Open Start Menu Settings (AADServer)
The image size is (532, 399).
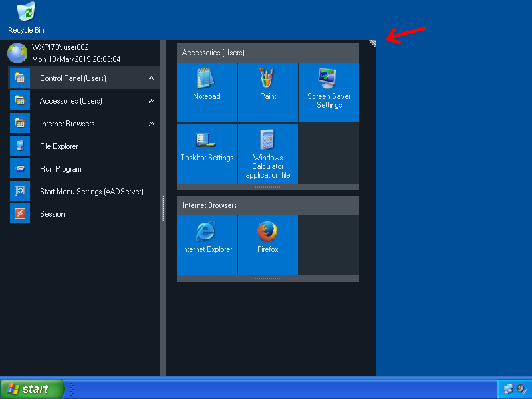(x=91, y=192)
